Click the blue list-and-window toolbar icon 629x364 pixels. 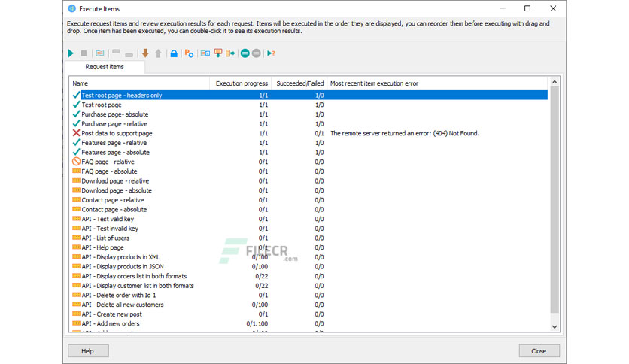(205, 53)
